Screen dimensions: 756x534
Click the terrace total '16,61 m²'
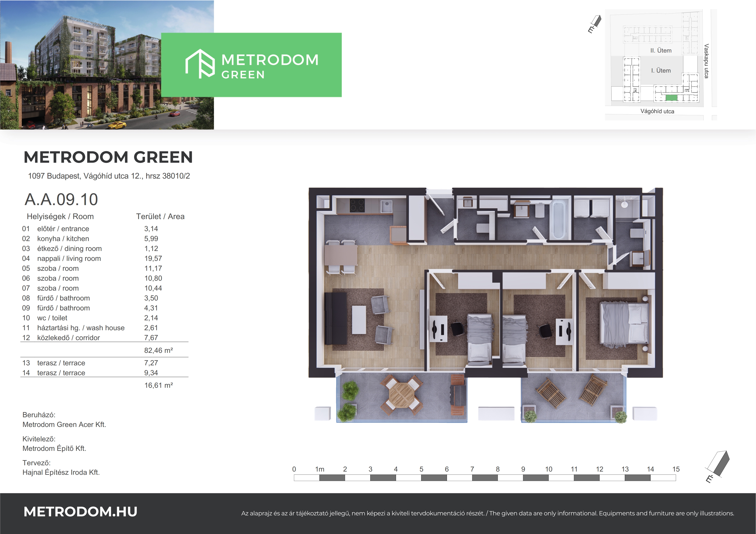(x=158, y=385)
